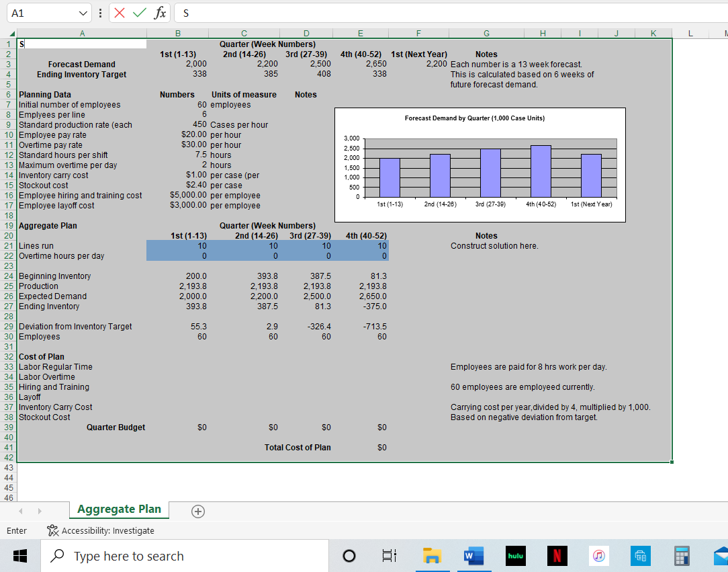Add a new sheet with the plus icon
Screen dimensions: 728x572
point(197,512)
